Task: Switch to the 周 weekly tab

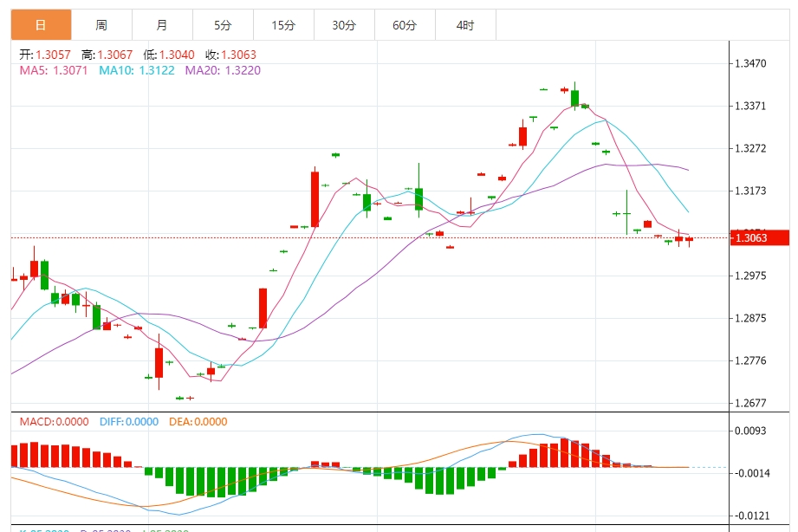Action: click(101, 25)
